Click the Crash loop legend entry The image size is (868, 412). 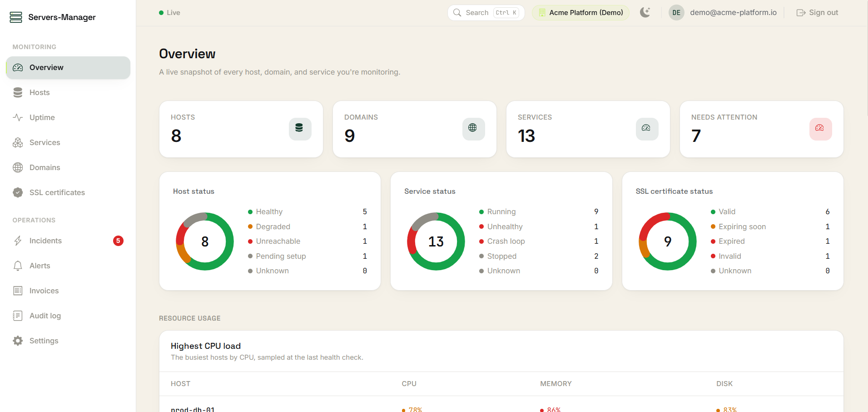point(539,241)
